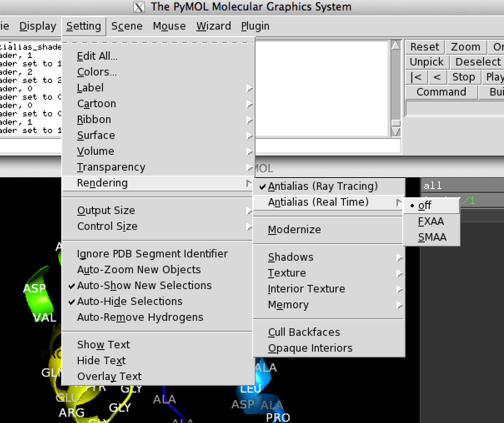
Task: Select Edit All... from Setting menu
Action: click(x=98, y=56)
